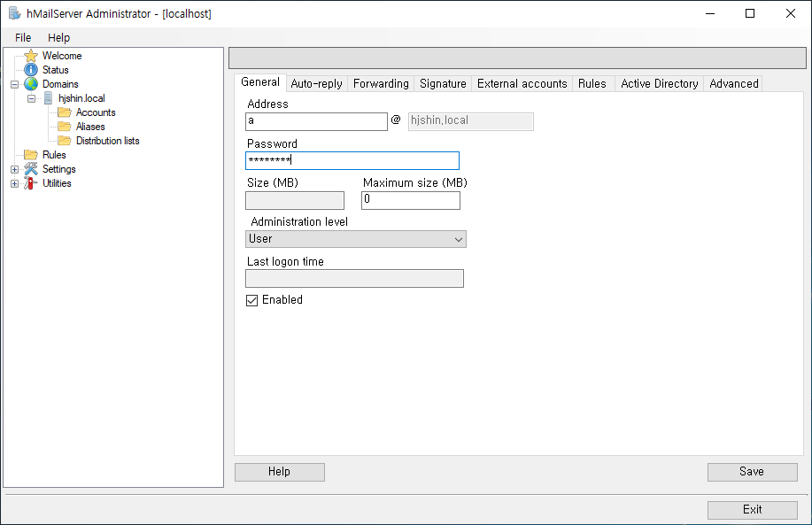Screen dimensions: 812x525
Task: Minimize the hMailServer Administrator window
Action: pos(710,13)
